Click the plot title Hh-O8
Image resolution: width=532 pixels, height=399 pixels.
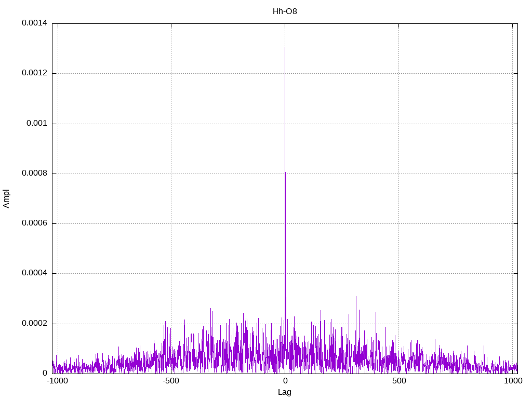coord(285,11)
